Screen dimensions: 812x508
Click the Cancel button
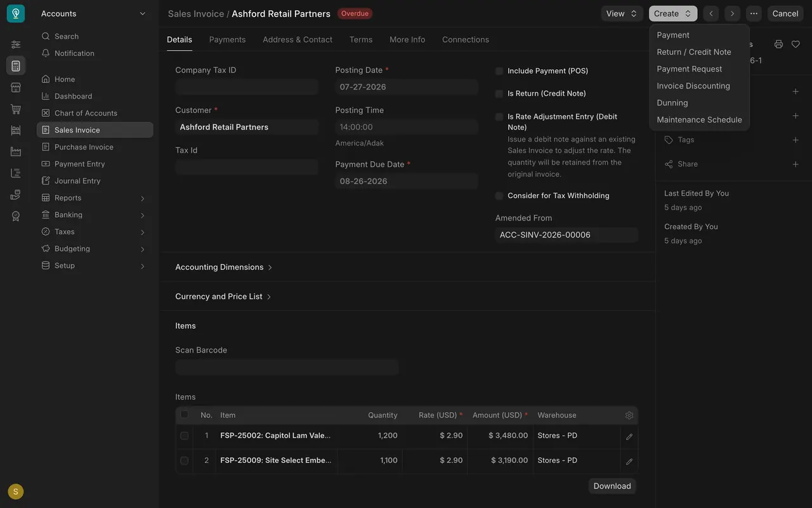[x=785, y=13]
